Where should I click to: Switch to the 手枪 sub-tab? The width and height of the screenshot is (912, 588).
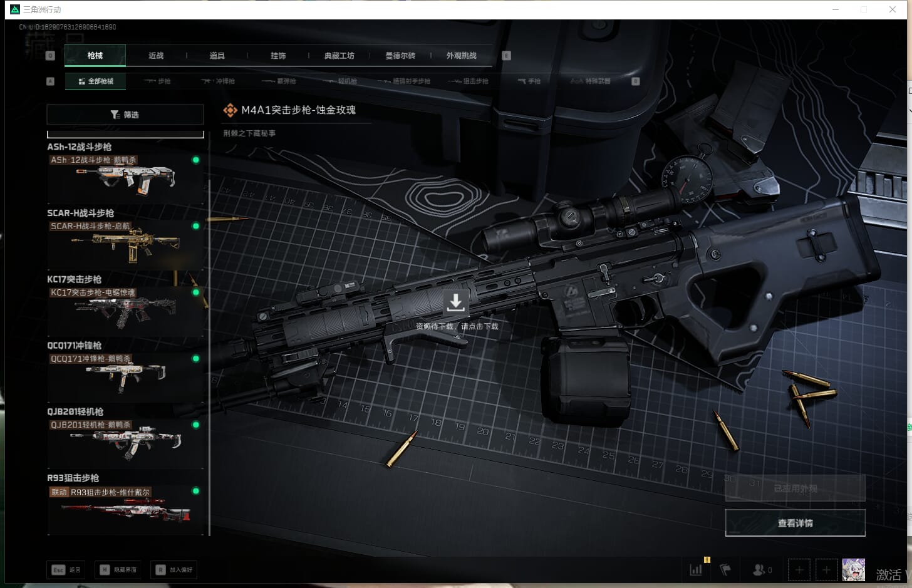click(529, 81)
